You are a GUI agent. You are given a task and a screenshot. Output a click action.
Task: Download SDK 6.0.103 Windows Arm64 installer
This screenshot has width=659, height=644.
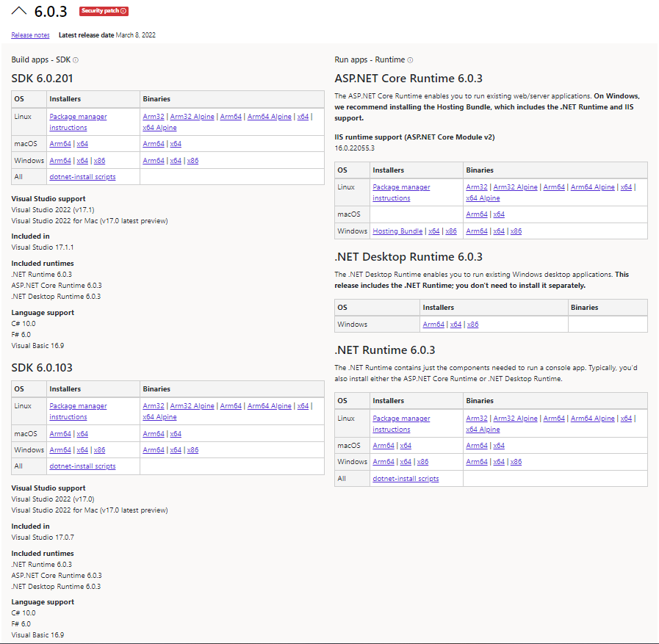coord(60,450)
